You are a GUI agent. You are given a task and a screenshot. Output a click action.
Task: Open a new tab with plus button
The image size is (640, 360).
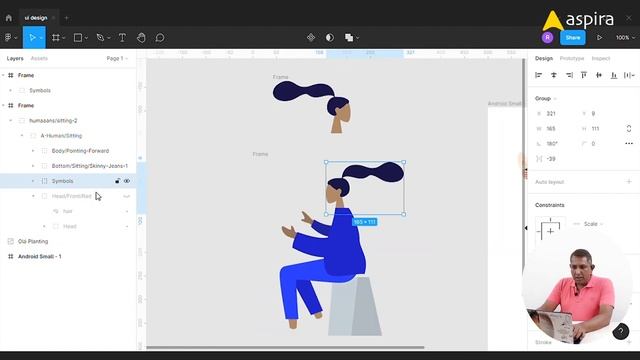coord(67,18)
